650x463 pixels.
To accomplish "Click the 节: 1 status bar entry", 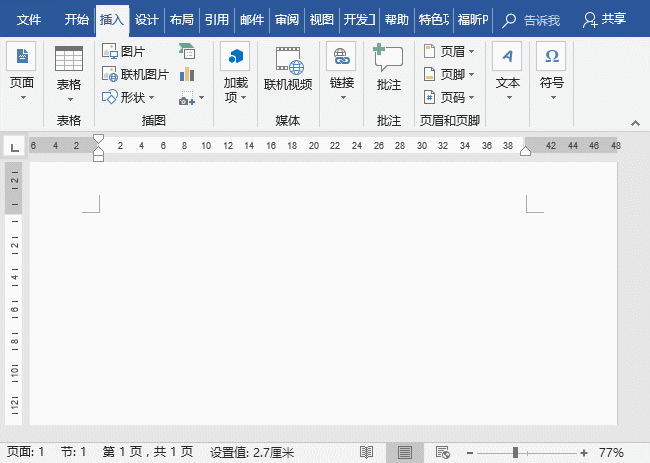I will coord(73,452).
